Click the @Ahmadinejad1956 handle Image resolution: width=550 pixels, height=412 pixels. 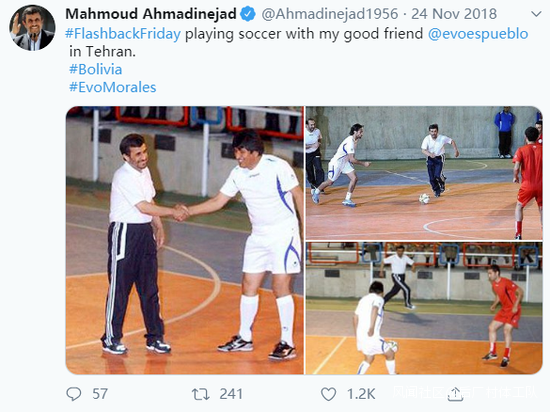click(330, 14)
